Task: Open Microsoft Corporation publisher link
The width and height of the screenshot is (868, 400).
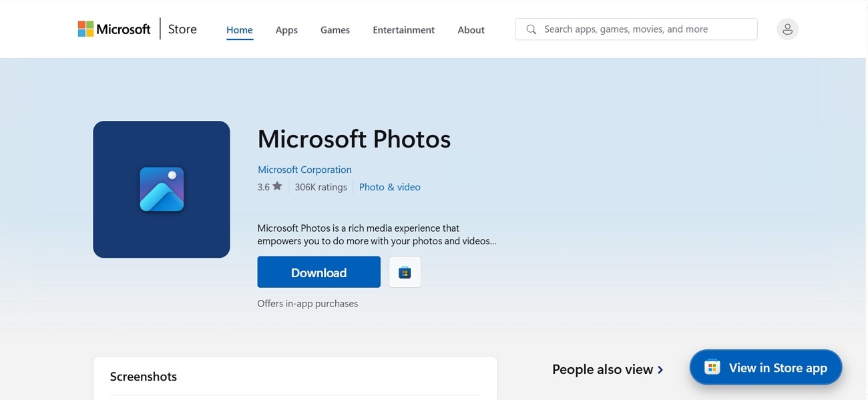Action: (304, 170)
